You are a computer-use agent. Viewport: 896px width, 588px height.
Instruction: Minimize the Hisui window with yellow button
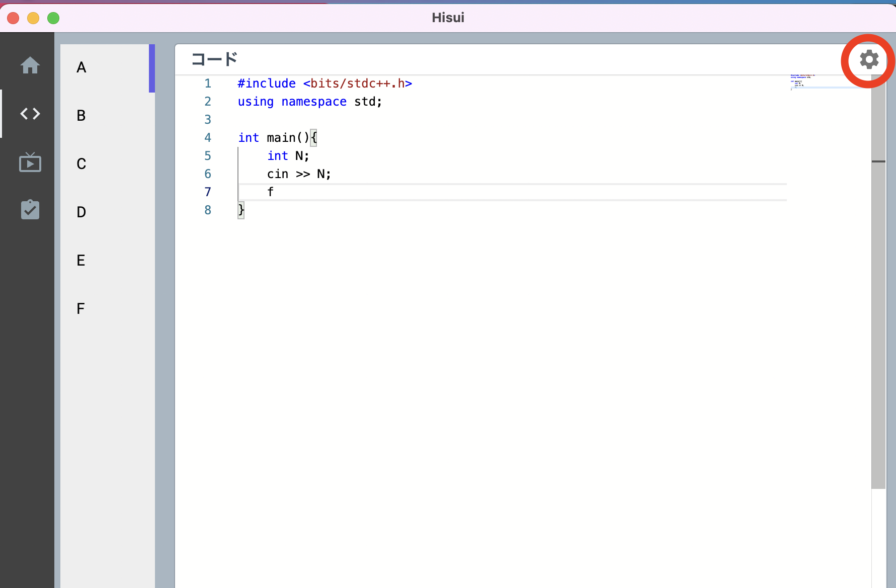coord(33,18)
